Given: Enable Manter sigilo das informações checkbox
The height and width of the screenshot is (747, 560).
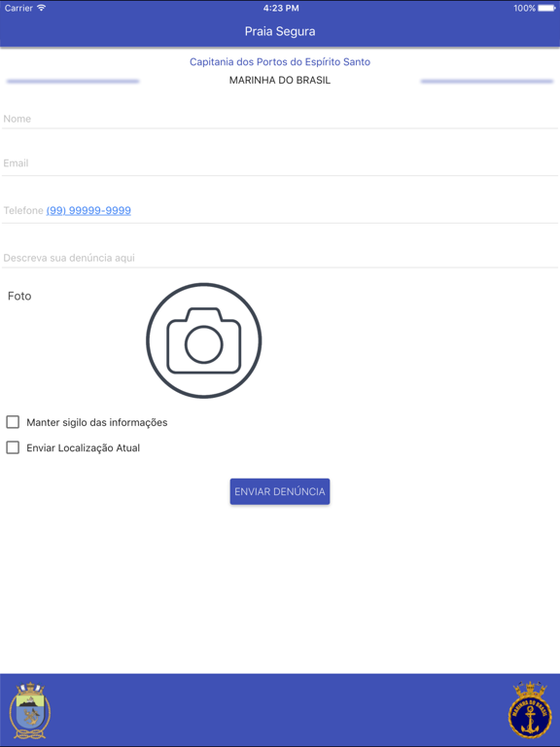Looking at the screenshot, I should click(13, 422).
